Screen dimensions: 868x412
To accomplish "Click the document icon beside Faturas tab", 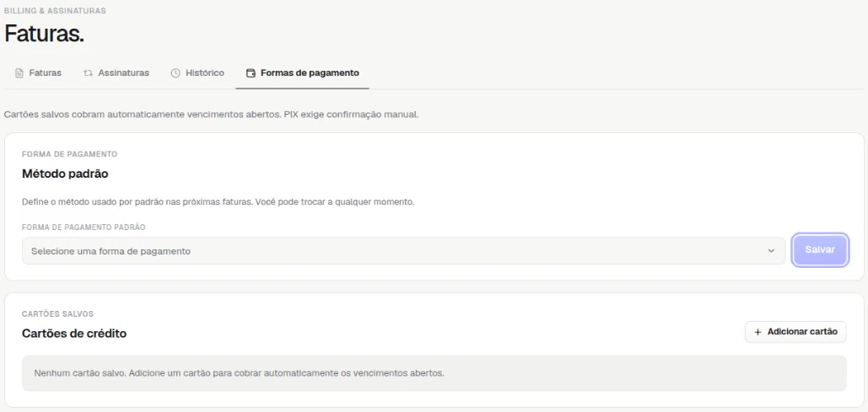I will click(x=19, y=73).
